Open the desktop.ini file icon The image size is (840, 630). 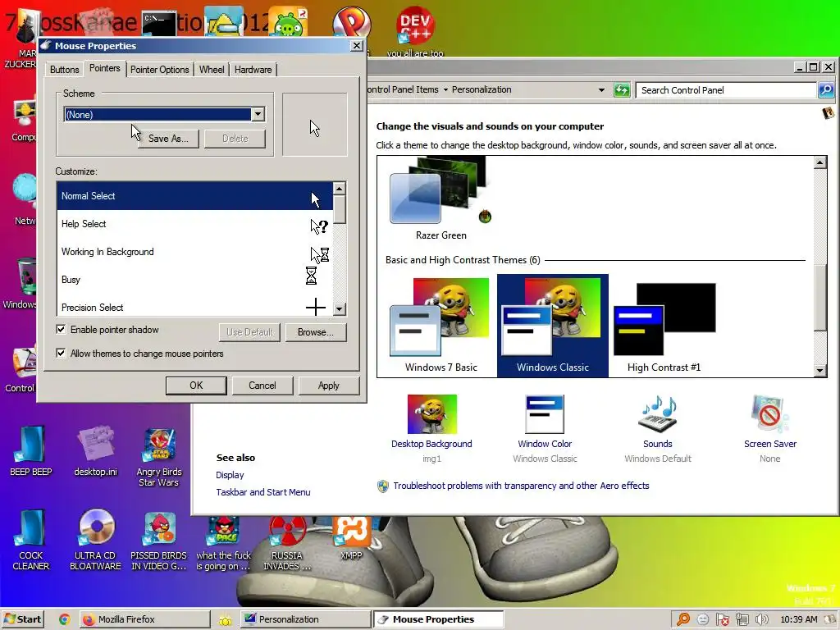[95, 451]
